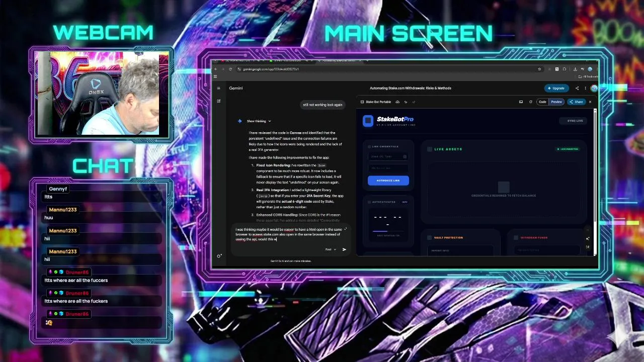Open the conversation more options menu

click(x=585, y=88)
